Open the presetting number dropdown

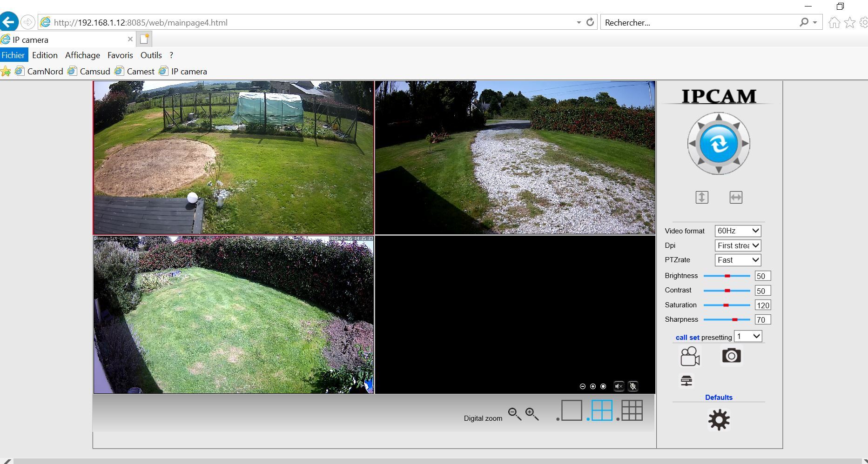pyautogui.click(x=748, y=337)
